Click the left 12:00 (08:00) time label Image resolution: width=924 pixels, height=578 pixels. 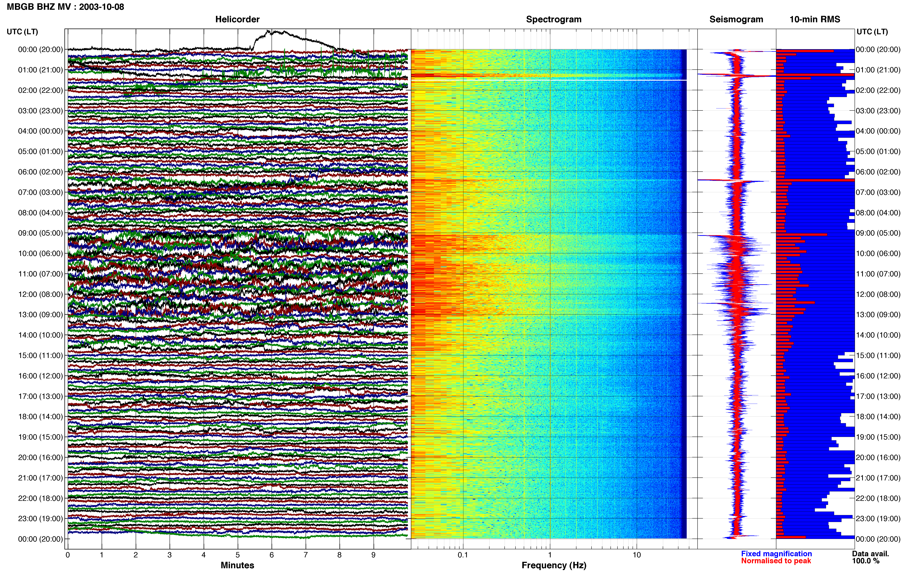tap(41, 294)
